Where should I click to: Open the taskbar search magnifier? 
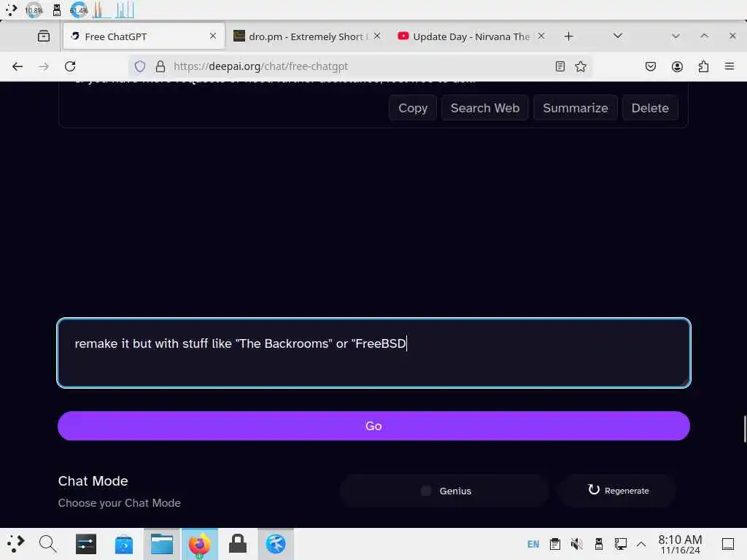point(47,544)
